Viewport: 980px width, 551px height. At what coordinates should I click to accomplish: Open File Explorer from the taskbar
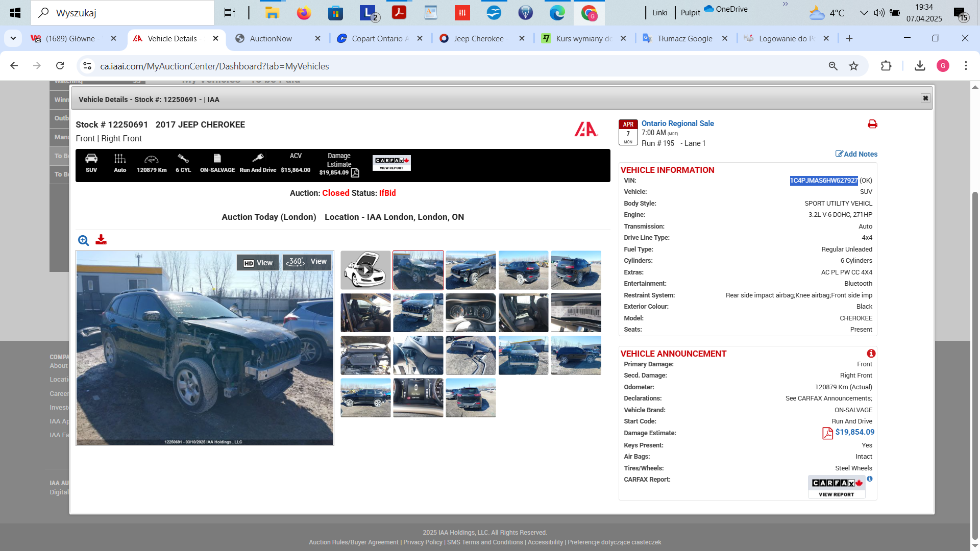click(272, 13)
